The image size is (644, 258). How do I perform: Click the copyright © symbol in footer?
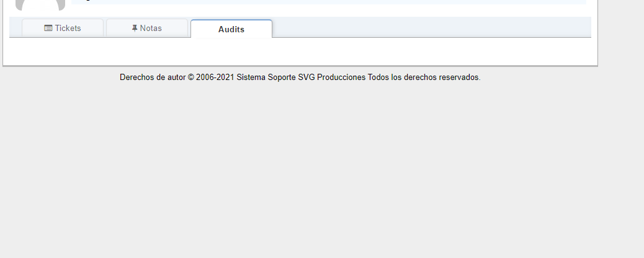[191, 78]
